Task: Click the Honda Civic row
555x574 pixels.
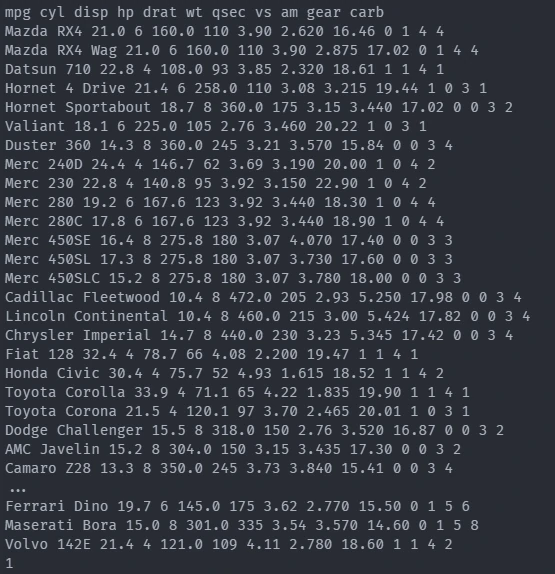Action: [x=224, y=374]
